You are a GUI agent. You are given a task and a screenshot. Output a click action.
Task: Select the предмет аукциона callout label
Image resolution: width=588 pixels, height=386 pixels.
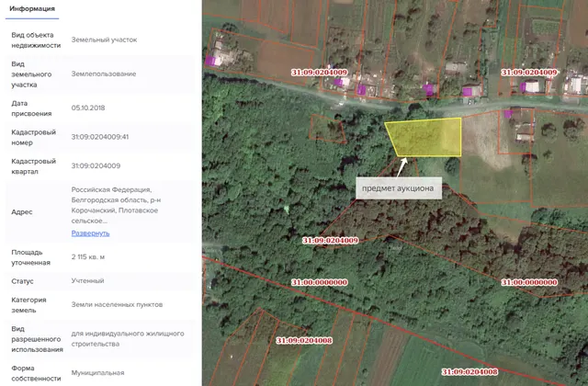pyautogui.click(x=398, y=188)
